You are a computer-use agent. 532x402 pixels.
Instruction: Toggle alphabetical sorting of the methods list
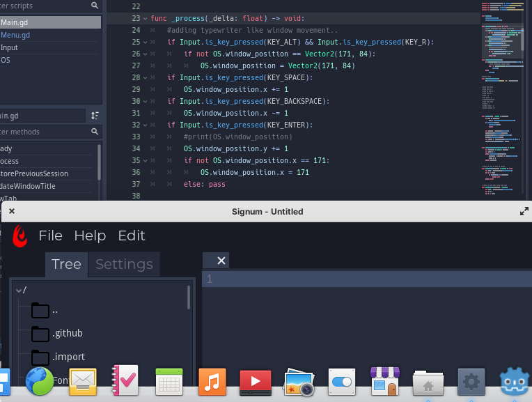95,115
